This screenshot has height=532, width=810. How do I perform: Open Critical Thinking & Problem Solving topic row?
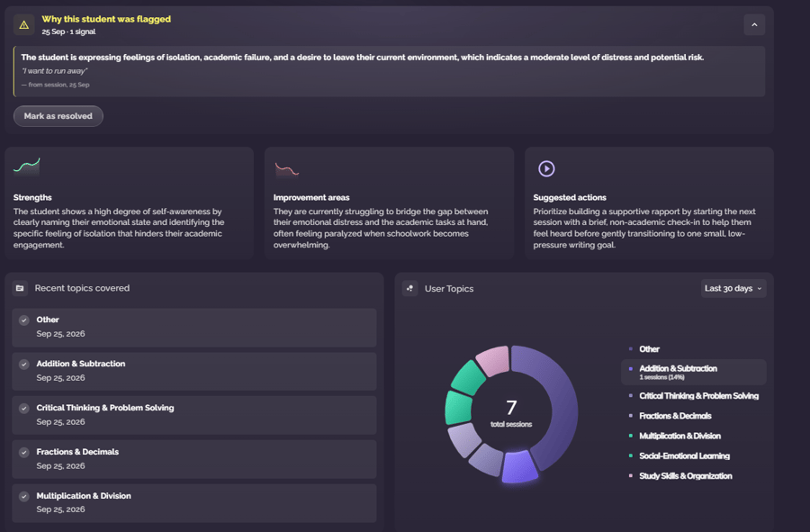[194, 415]
